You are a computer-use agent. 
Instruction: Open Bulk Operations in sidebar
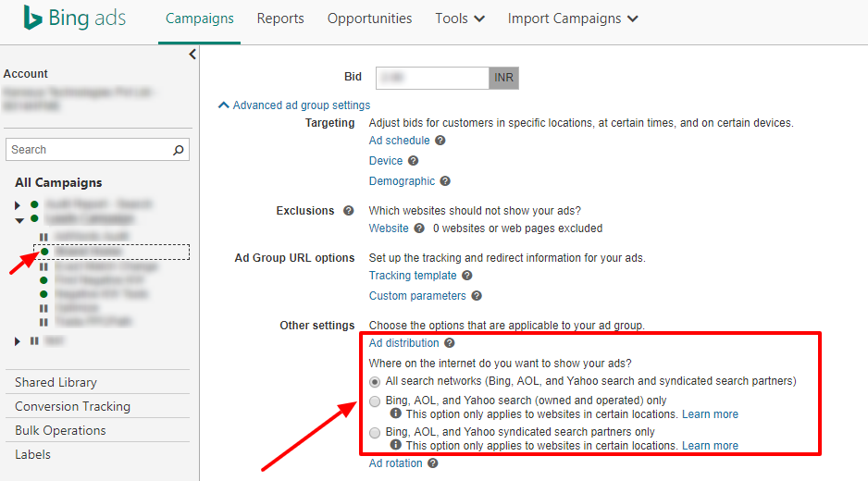[60, 430]
